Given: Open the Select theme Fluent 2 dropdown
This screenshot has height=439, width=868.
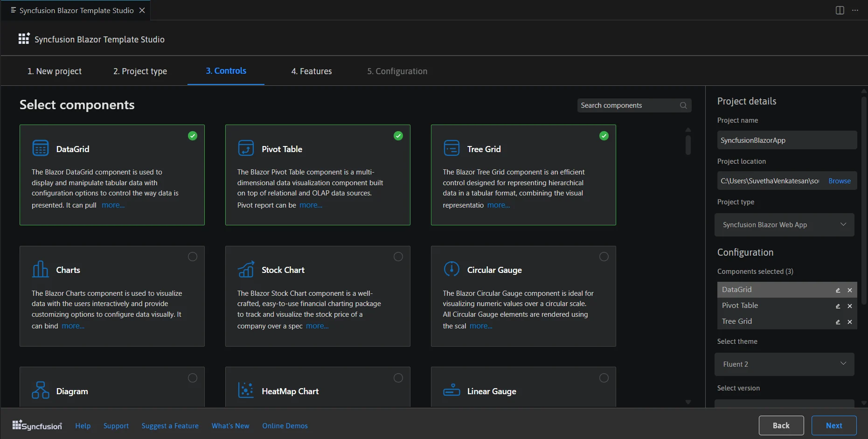Looking at the screenshot, I should pos(784,364).
